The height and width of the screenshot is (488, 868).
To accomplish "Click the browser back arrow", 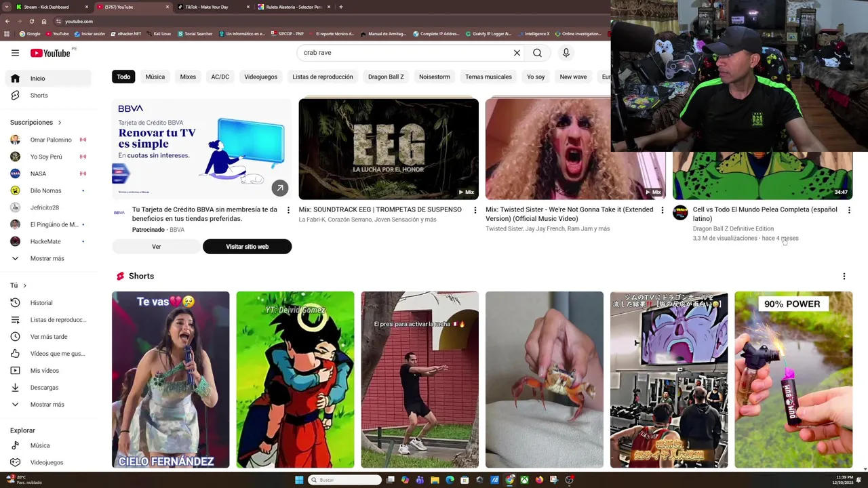I will pyautogui.click(x=7, y=21).
